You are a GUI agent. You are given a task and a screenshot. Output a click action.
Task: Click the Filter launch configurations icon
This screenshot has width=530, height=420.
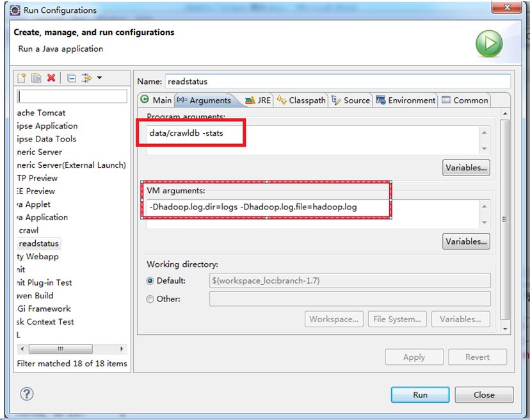pos(86,78)
